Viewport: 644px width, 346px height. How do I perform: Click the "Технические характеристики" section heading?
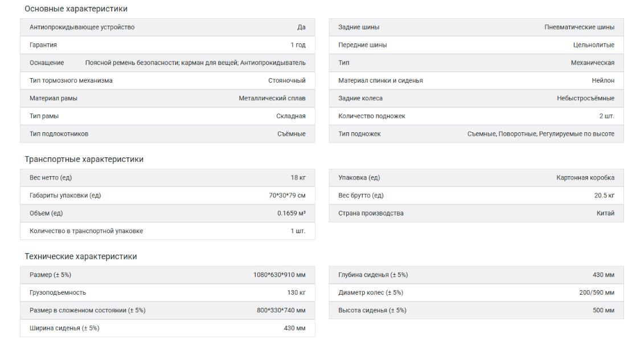tap(80, 257)
